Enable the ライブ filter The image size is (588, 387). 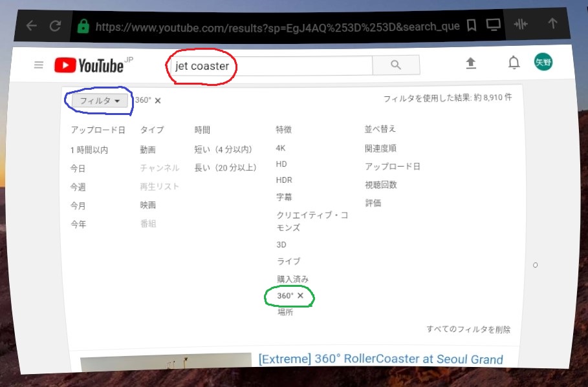[289, 261]
